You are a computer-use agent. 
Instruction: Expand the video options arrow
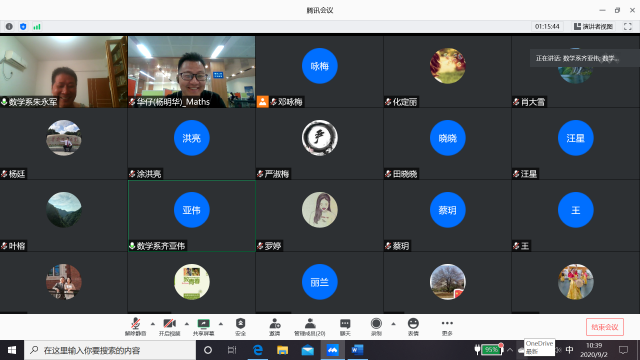pyautogui.click(x=187, y=324)
